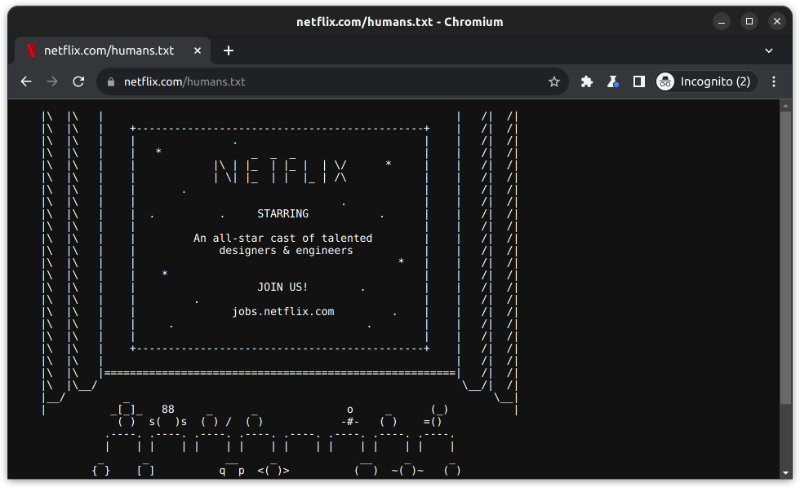
Task: Minimize the Chromium window
Action: [x=721, y=21]
